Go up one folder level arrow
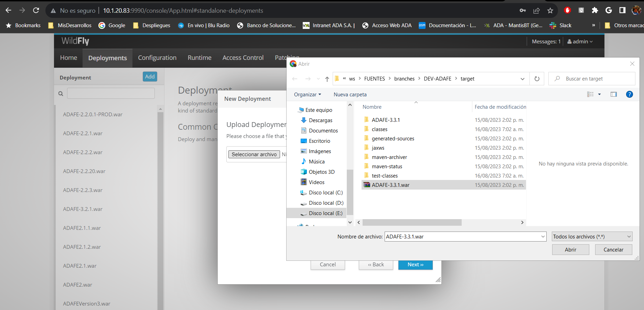The height and width of the screenshot is (310, 644). (327, 79)
